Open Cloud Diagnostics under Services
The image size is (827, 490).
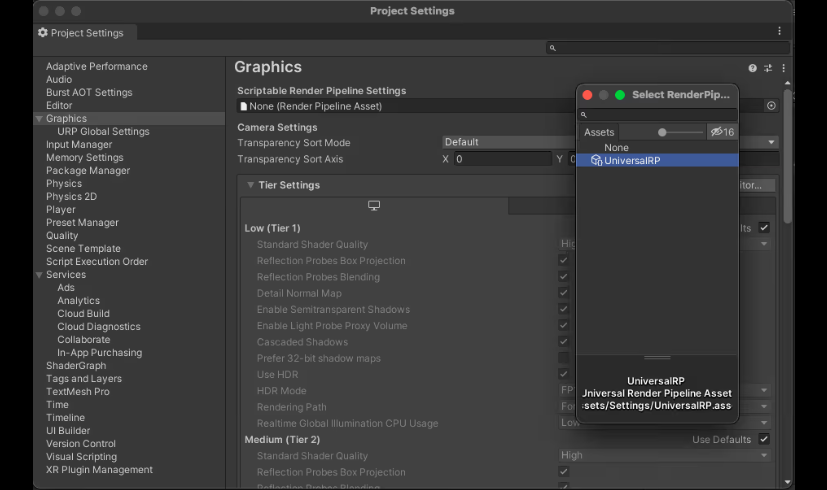(99, 326)
